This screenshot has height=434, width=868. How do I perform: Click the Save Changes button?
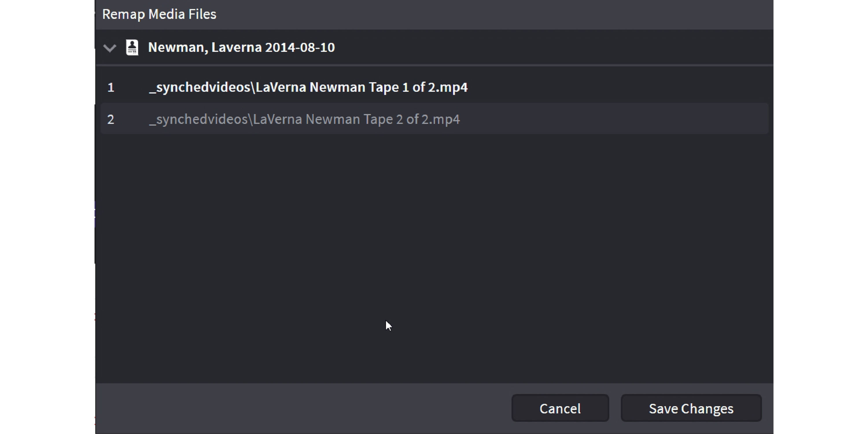pos(691,408)
